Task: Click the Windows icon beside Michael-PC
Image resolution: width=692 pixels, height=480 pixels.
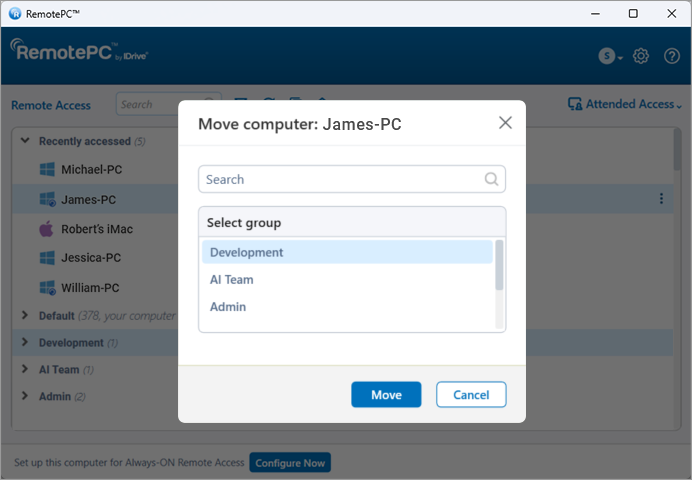Action: [46, 170]
